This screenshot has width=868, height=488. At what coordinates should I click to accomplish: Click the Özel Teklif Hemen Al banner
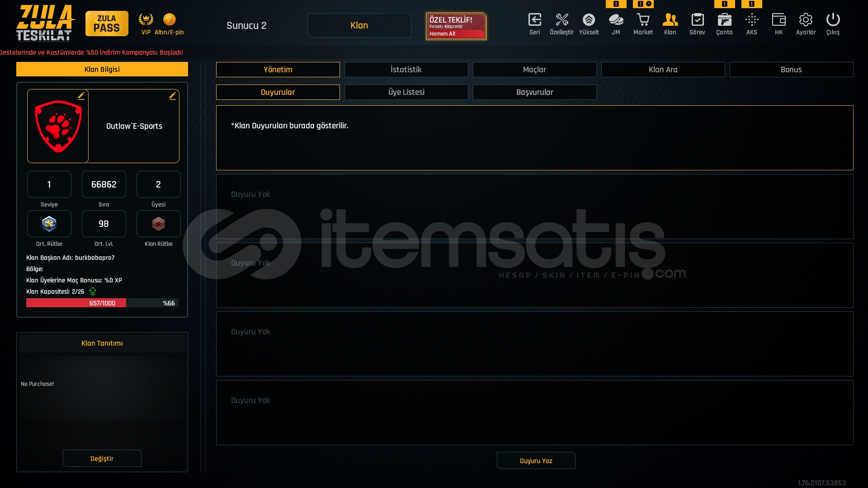click(x=456, y=26)
